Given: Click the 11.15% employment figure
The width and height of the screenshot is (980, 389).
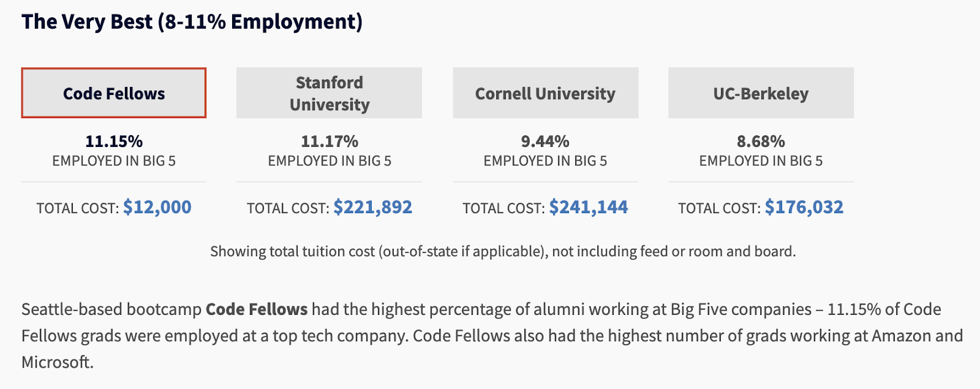Looking at the screenshot, I should 114,142.
